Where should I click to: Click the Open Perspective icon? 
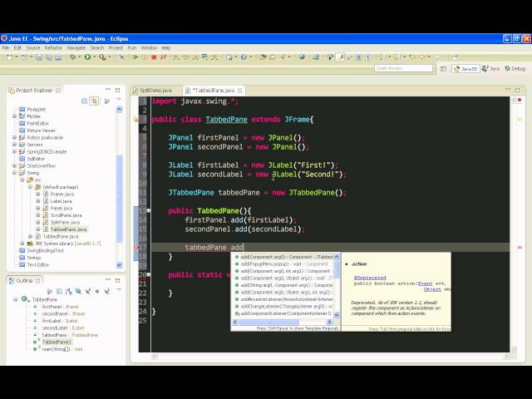pyautogui.click(x=443, y=69)
